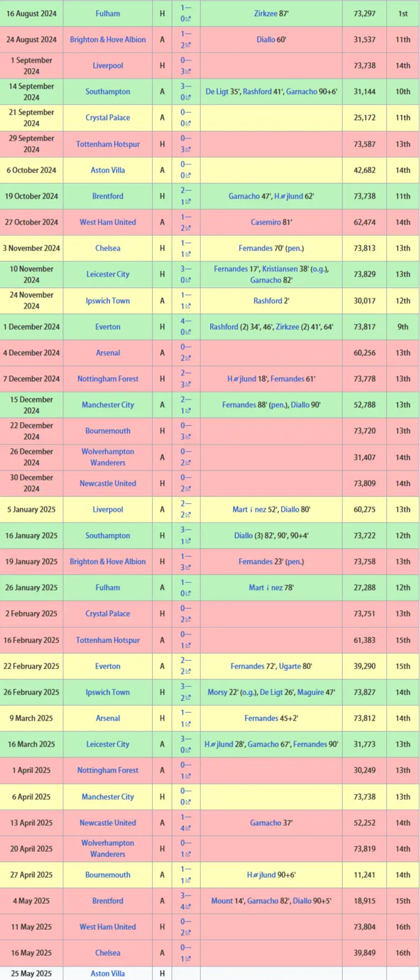Select attendance value 11,241
This screenshot has height=980, width=420.
pos(364,875)
